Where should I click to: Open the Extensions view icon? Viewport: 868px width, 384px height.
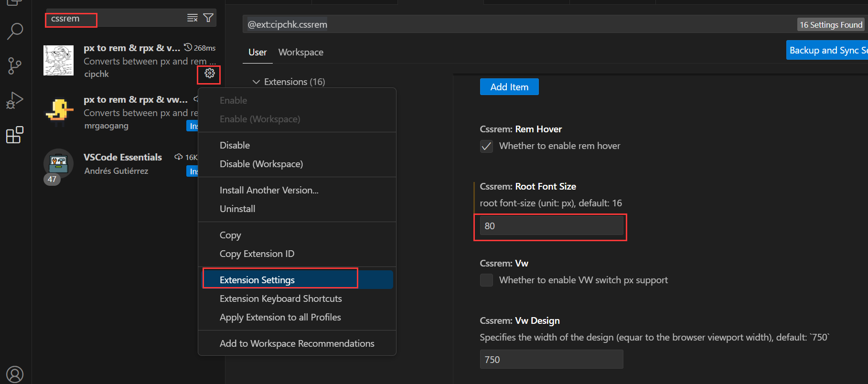click(x=15, y=135)
